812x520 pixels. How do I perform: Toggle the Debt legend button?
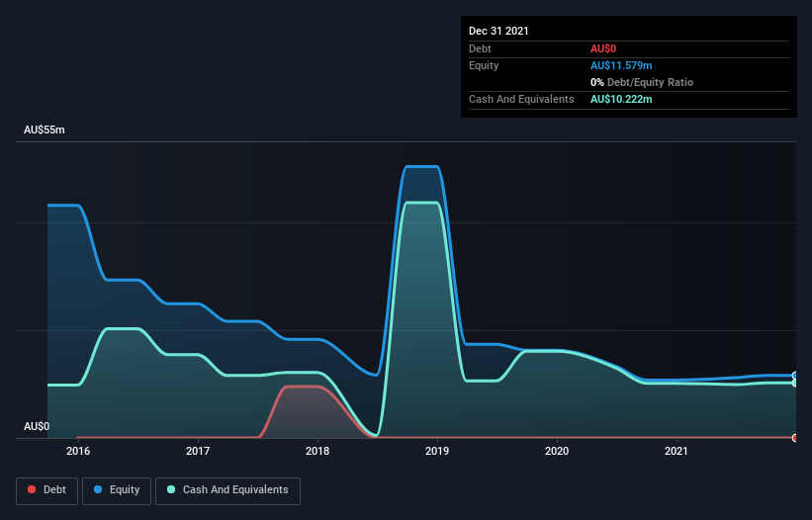point(46,490)
